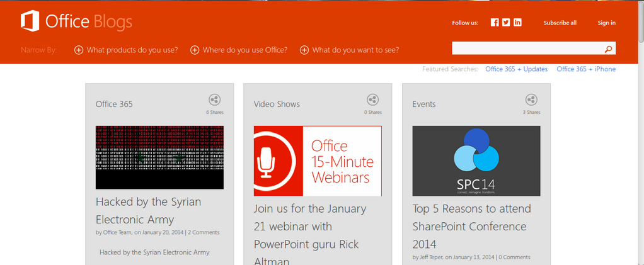Click the Office logo icon
Screen dimensions: 644x265
(30, 22)
